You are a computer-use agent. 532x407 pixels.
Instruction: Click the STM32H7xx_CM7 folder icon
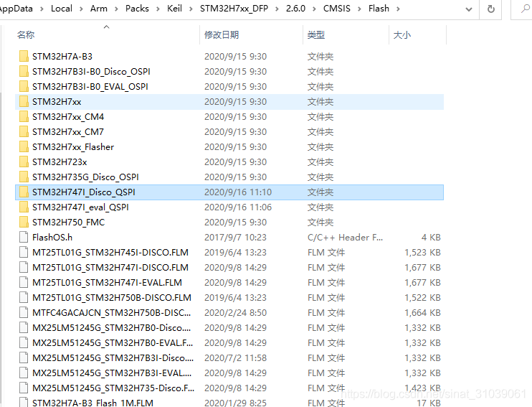24,131
